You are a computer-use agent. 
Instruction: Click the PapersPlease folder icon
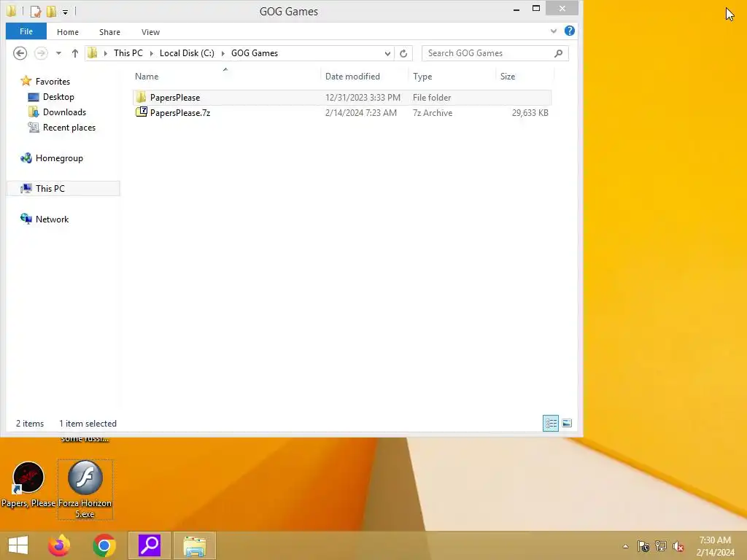point(141,97)
